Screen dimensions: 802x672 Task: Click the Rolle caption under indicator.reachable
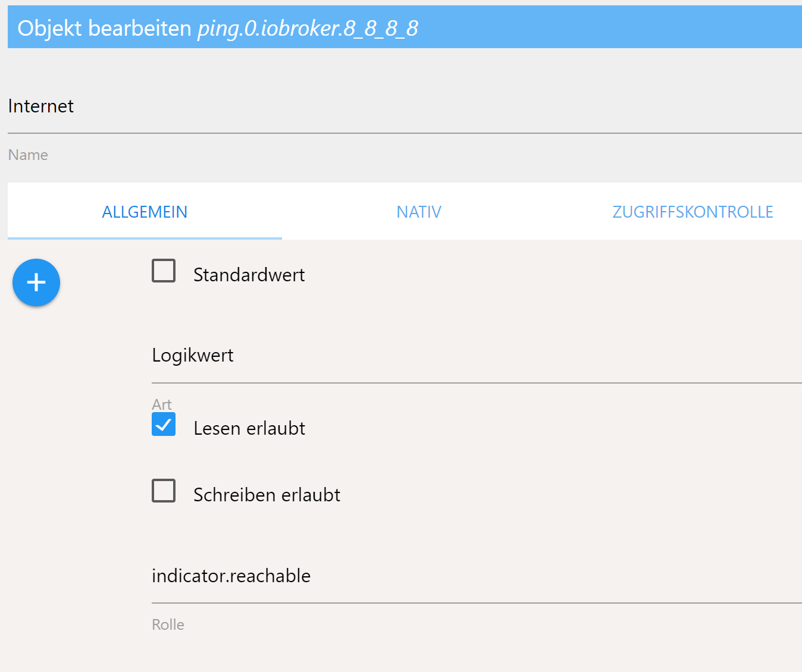tap(168, 624)
